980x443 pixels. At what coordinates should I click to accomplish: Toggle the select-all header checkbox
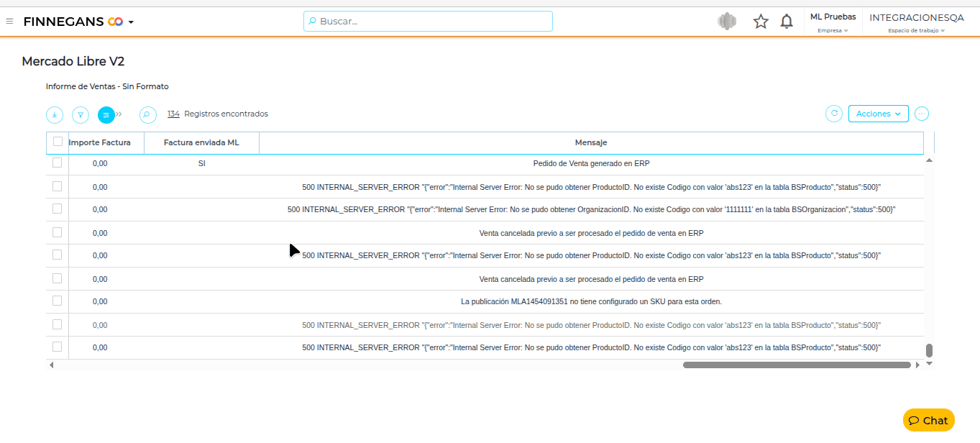pos(58,142)
